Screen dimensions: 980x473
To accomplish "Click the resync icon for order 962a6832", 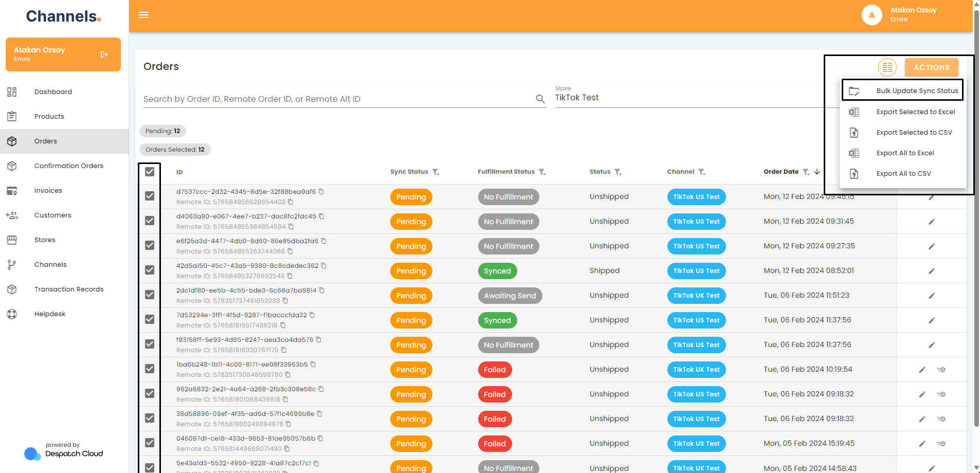I will tap(941, 394).
